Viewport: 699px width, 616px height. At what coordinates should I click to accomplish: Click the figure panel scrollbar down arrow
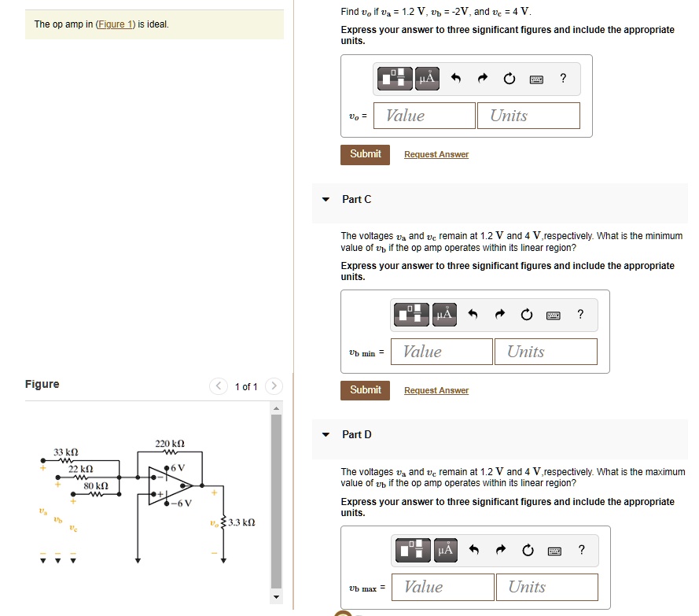point(277,597)
